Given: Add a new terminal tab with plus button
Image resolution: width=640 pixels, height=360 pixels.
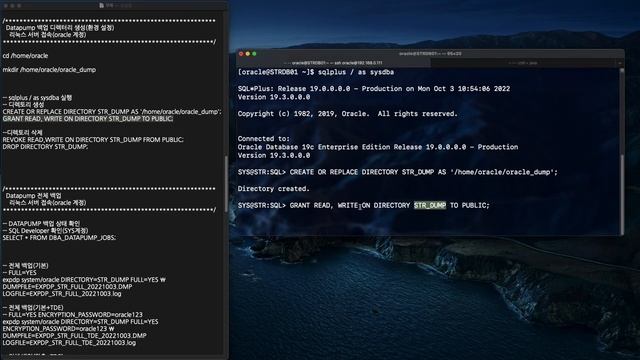Looking at the screenshot, I should (620, 63).
